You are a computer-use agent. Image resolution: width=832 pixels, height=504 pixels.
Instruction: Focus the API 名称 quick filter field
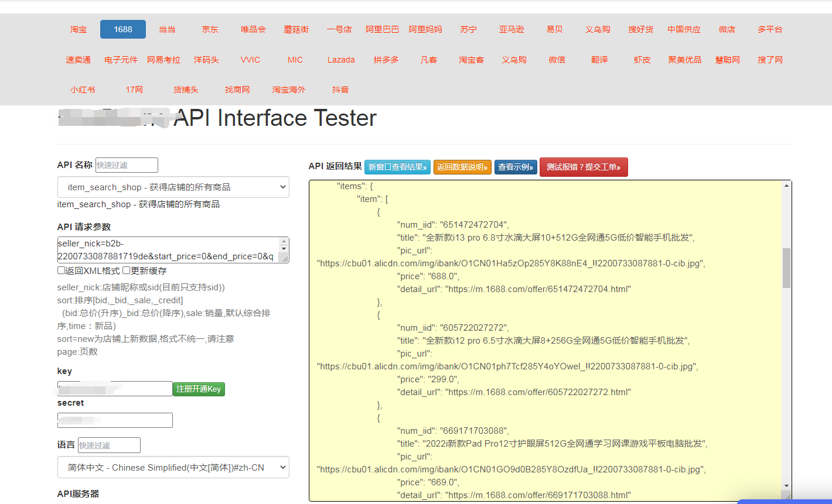[x=127, y=165]
